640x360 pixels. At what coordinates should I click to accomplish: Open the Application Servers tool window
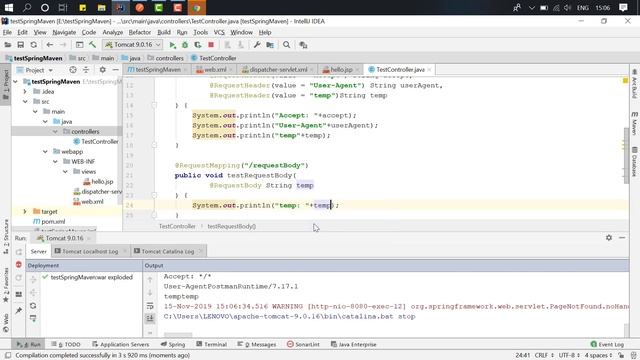tap(120, 344)
